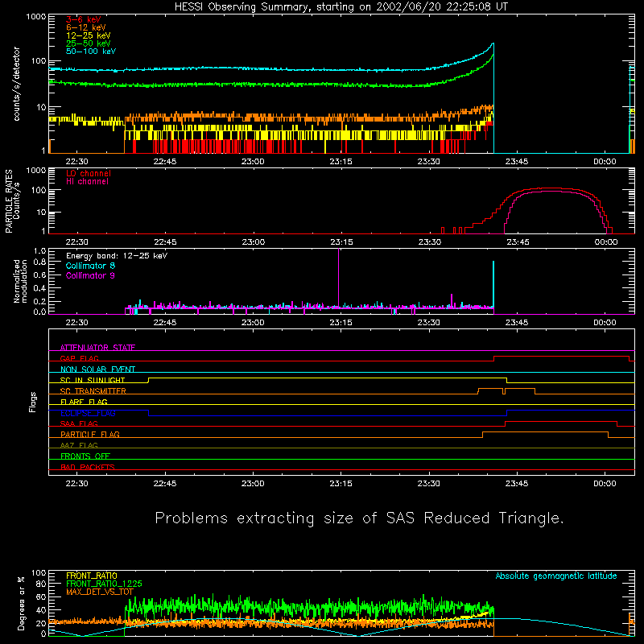Click the 'MAX_DET_VS_TOT' legend entry
The image size is (644, 644).
point(100,592)
